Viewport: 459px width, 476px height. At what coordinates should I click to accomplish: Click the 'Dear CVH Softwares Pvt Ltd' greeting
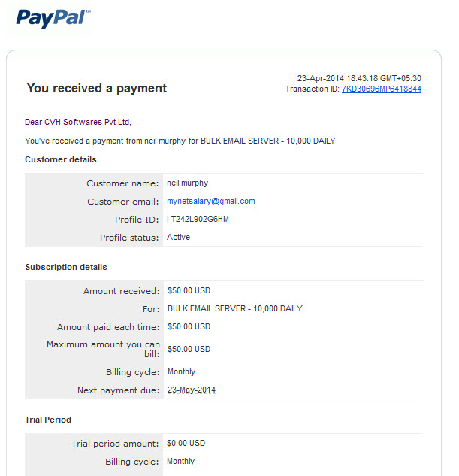tap(78, 122)
